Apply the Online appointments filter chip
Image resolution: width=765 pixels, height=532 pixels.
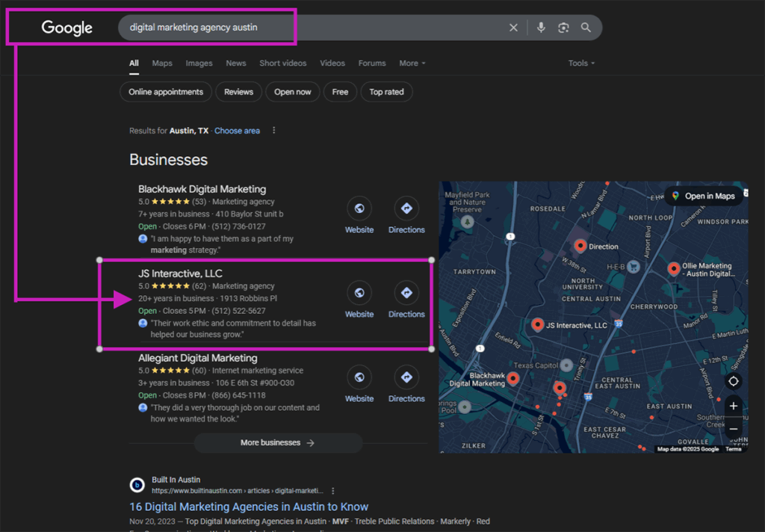pos(166,92)
